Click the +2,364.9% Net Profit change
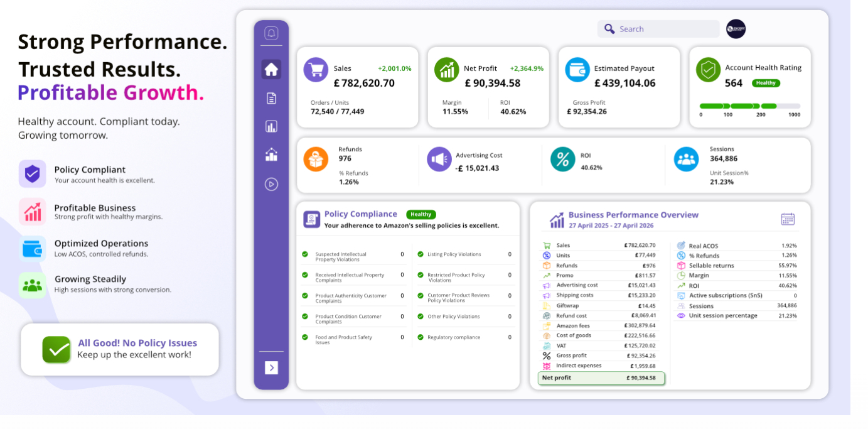Image resolution: width=868 pixels, height=429 pixels. pos(527,68)
